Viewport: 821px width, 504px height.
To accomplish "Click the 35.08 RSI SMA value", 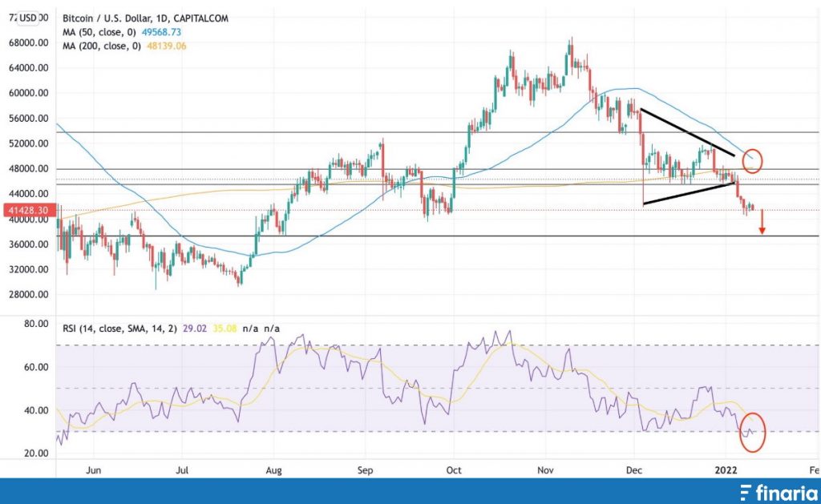I will point(224,329).
